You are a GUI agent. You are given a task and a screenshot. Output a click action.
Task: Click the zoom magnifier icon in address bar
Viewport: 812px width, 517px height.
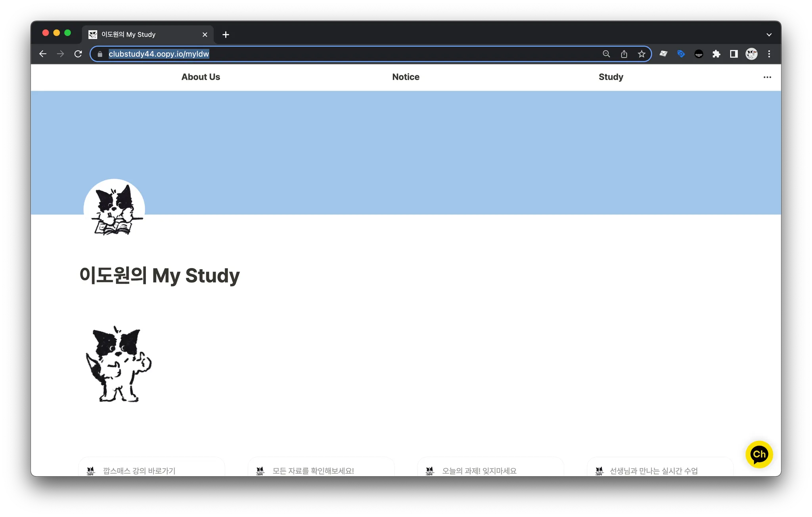606,54
